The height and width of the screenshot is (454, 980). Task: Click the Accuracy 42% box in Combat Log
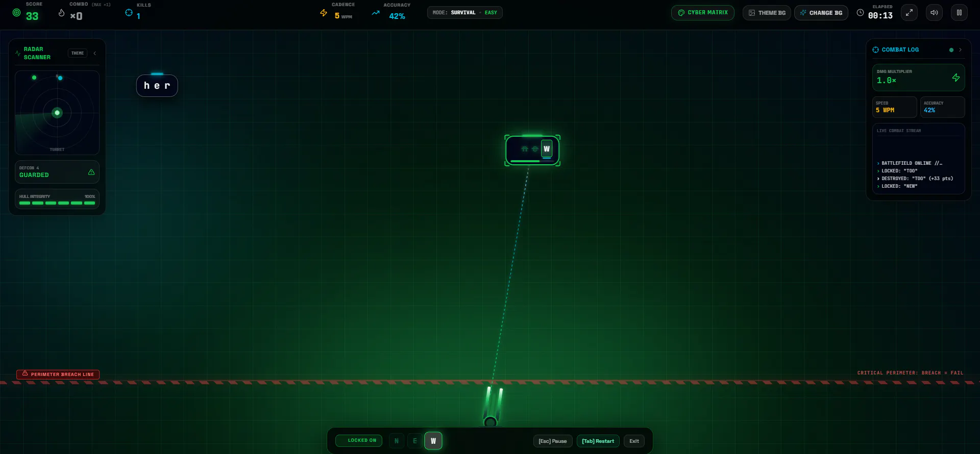tap(943, 107)
